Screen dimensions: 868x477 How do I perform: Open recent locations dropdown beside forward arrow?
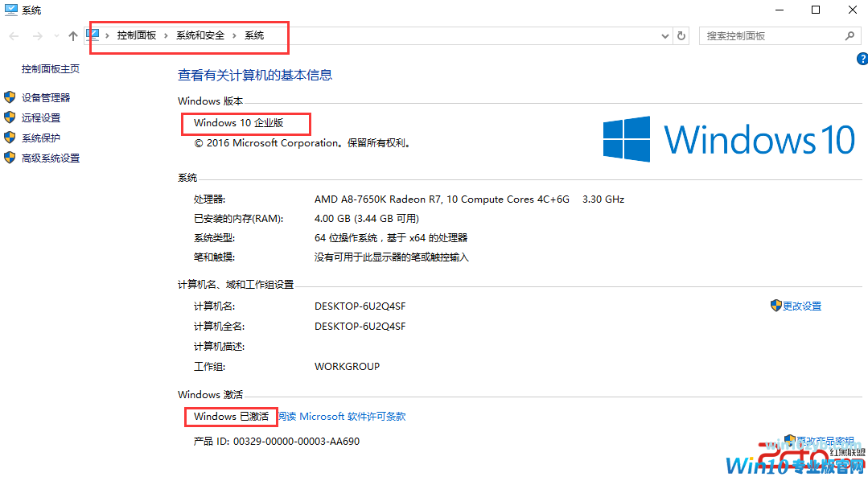tap(56, 36)
